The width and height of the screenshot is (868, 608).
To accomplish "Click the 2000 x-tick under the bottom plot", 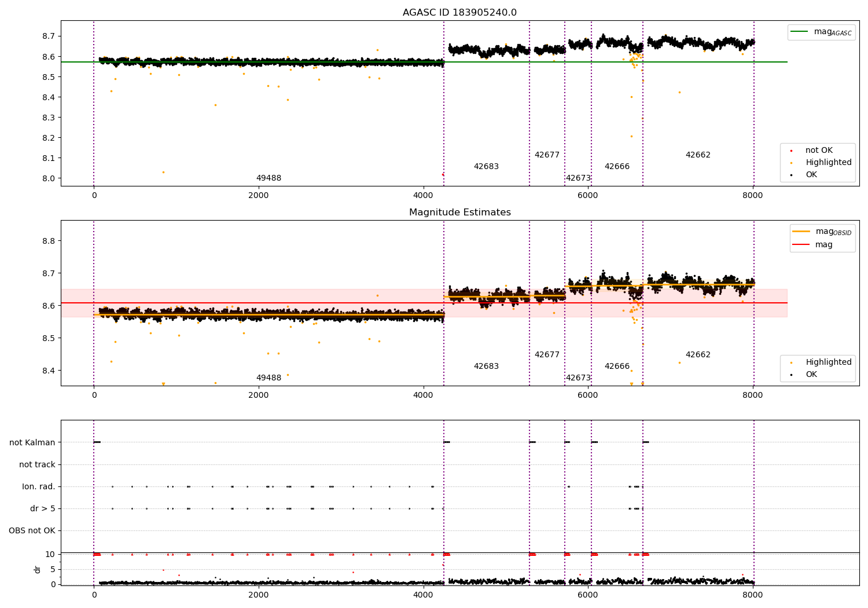I will 259,595.
